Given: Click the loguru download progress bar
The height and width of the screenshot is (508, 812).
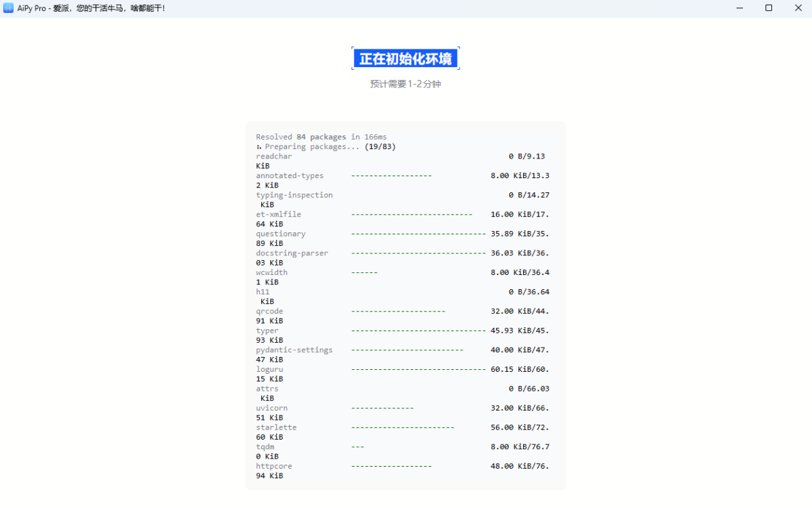Looking at the screenshot, I should (x=418, y=370).
